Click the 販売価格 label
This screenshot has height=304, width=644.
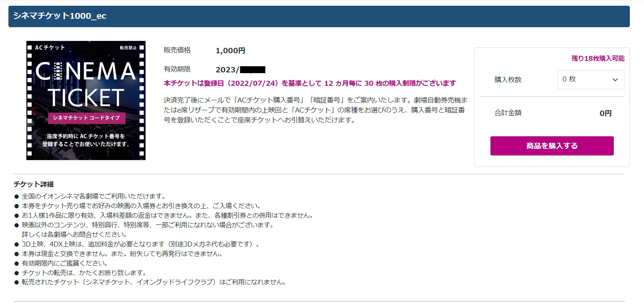coord(177,50)
